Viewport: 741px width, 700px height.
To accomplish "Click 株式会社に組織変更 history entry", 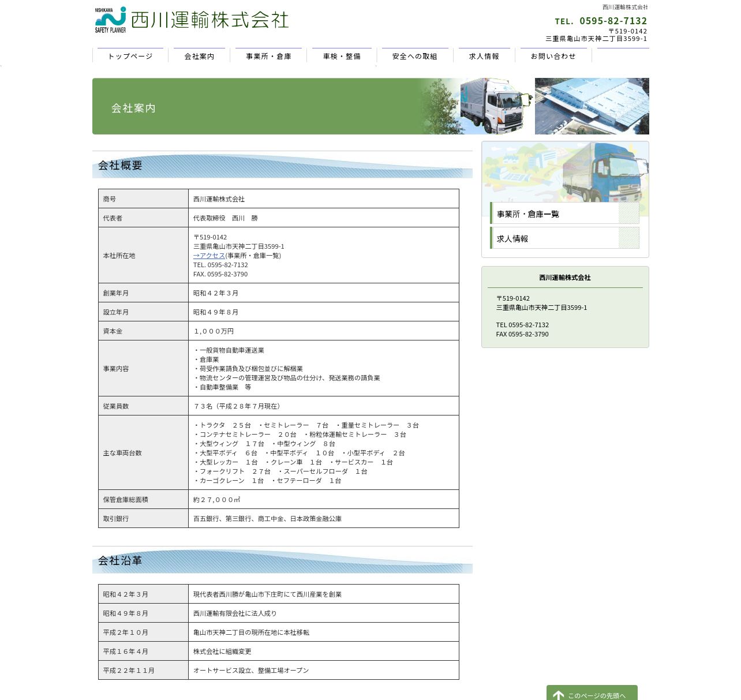I will point(222,652).
